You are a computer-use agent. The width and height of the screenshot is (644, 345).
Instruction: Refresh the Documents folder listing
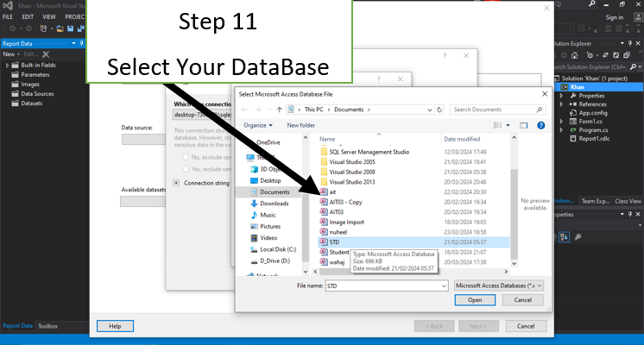pyautogui.click(x=439, y=110)
